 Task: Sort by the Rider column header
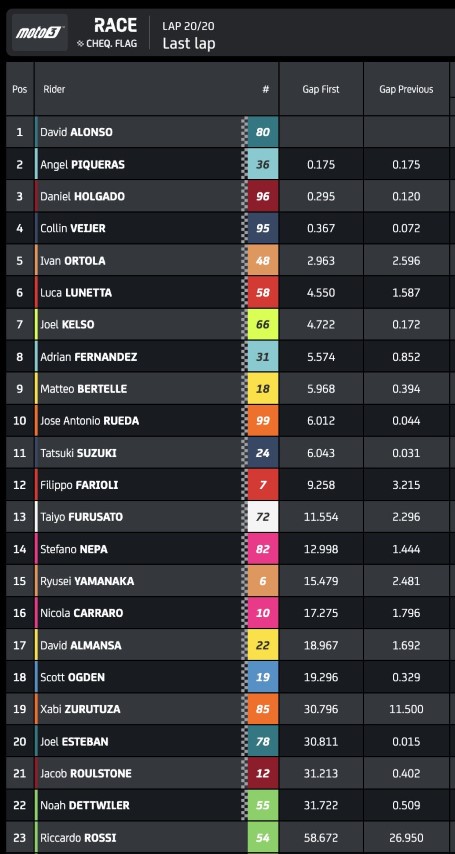[54, 89]
